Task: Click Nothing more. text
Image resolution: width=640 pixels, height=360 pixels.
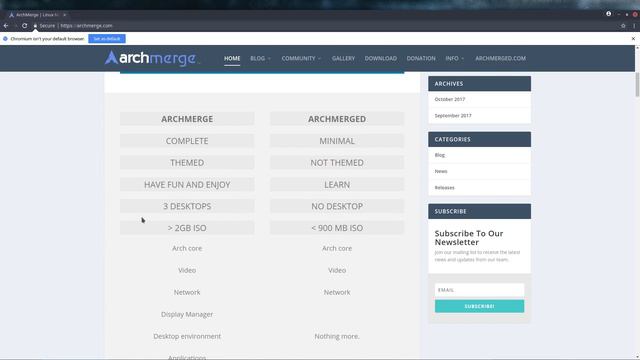Action: click(x=337, y=336)
